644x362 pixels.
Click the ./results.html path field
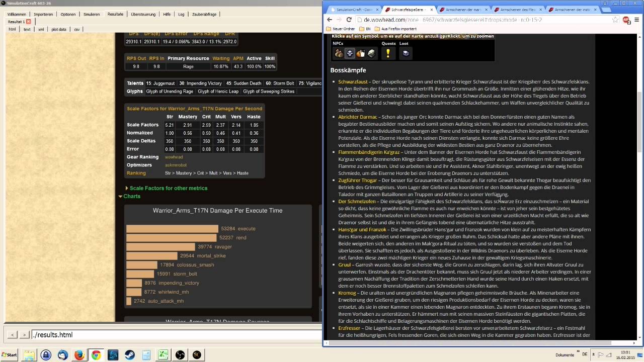click(176, 335)
